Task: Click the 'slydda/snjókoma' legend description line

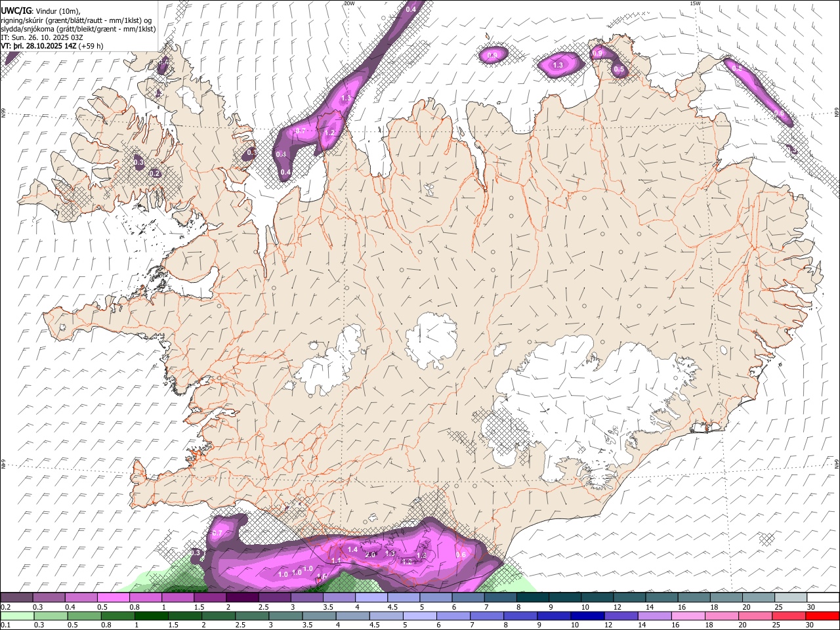Action: (x=78, y=28)
